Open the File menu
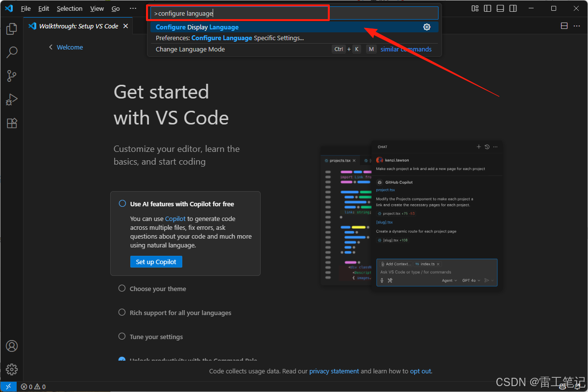This screenshot has width=588, height=392. coord(25,8)
